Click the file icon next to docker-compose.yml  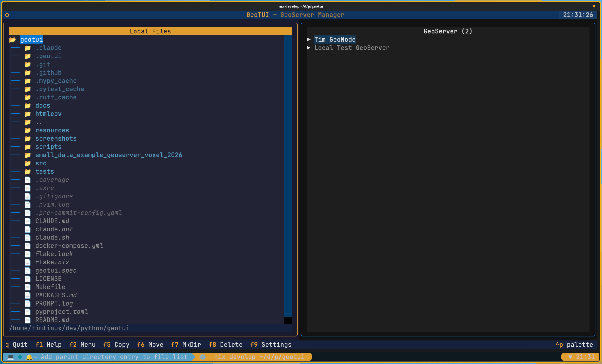coord(28,246)
